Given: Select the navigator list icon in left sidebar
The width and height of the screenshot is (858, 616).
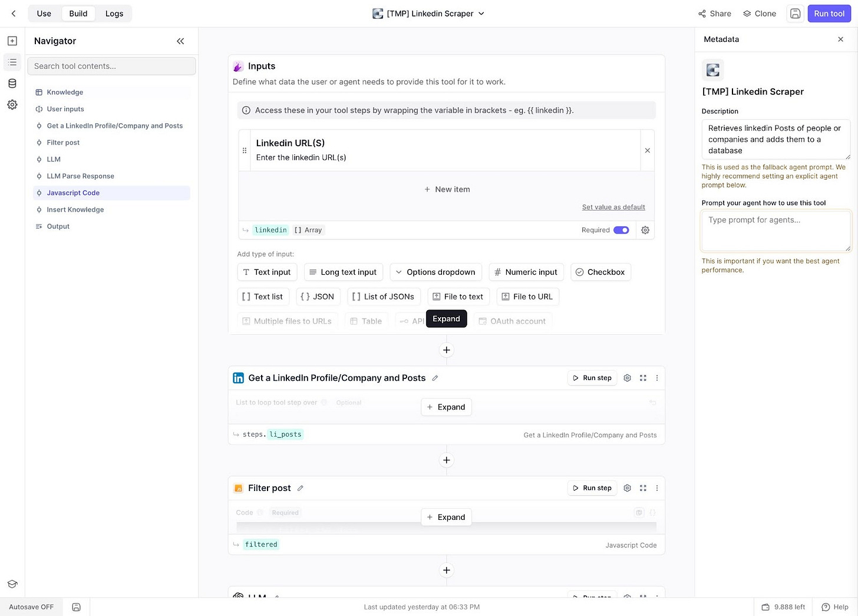Looking at the screenshot, I should click(x=12, y=62).
